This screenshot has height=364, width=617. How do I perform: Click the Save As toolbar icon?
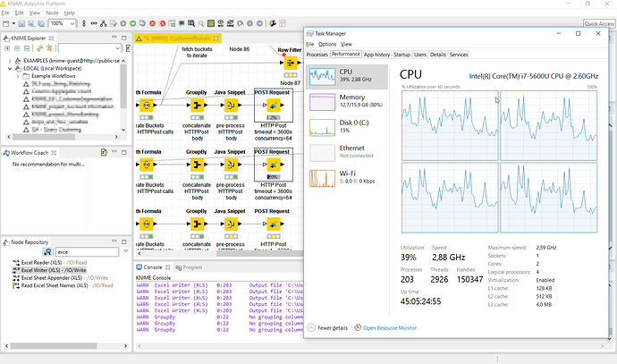click(31, 23)
